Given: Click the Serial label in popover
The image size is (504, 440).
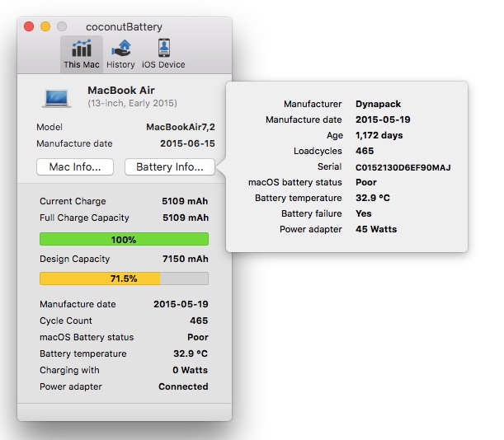Looking at the screenshot, I should (329, 166).
